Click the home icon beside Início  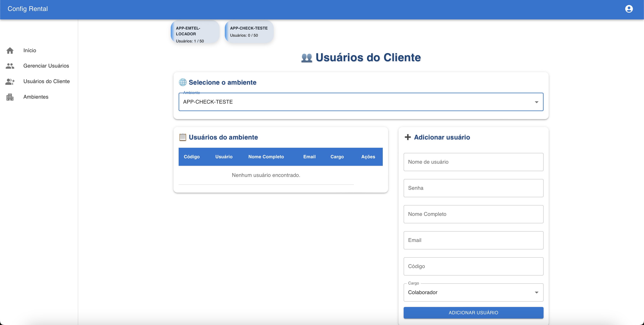(x=10, y=50)
